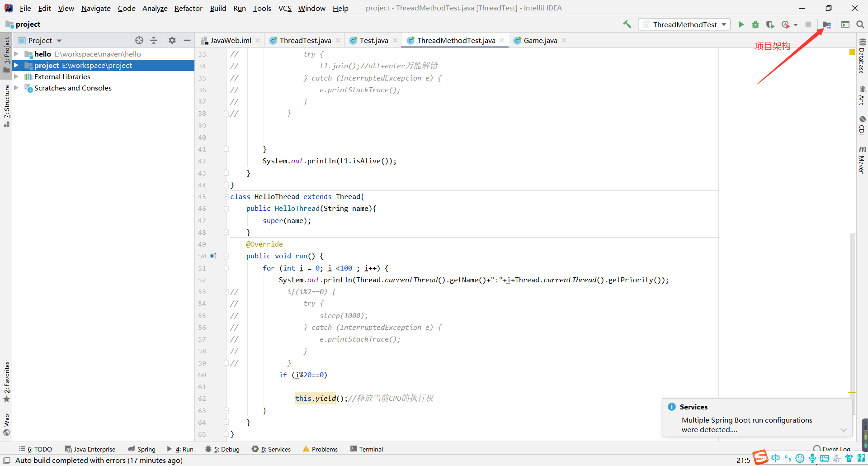Open the Refactor menu
Screen dimensions: 868x466
click(189, 8)
